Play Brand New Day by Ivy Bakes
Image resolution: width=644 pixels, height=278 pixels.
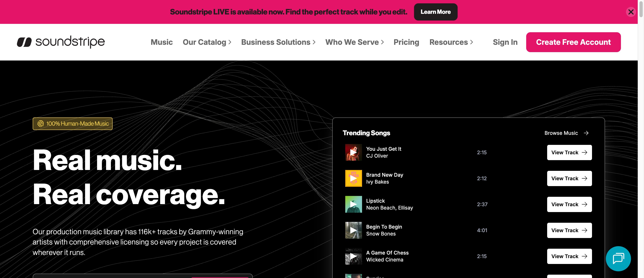point(353,178)
